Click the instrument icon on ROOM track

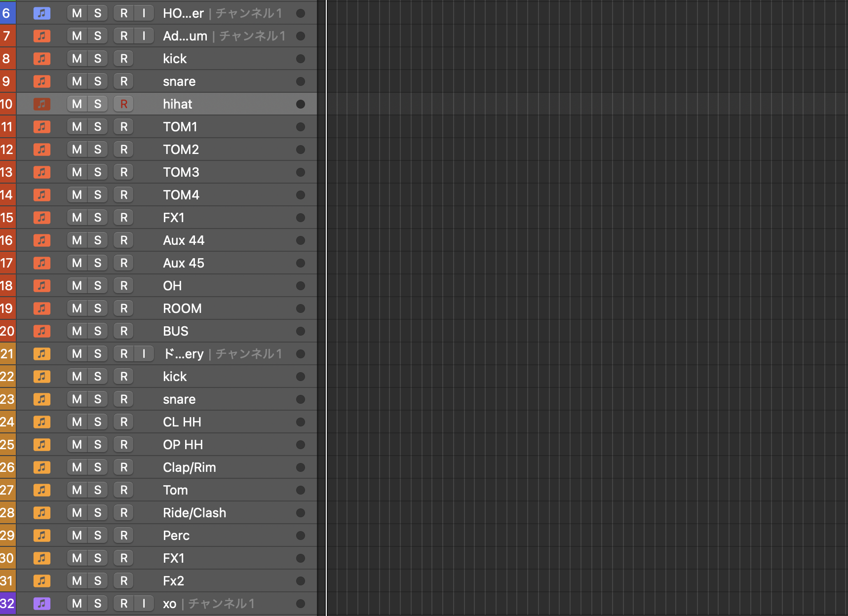coord(42,308)
